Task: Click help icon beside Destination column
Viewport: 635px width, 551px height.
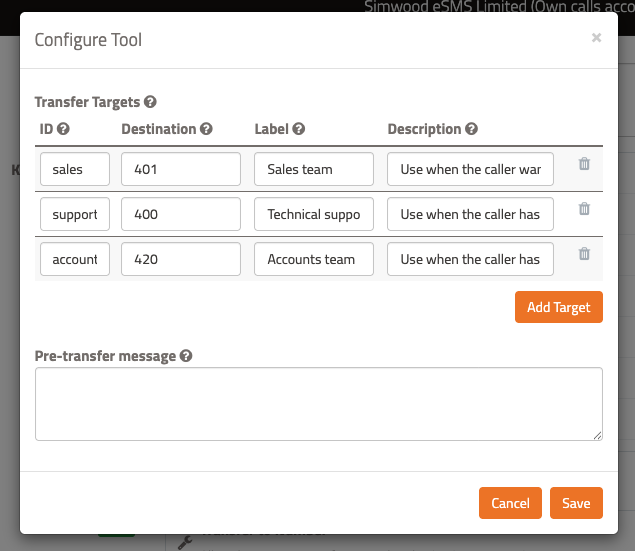Action: coord(207,129)
